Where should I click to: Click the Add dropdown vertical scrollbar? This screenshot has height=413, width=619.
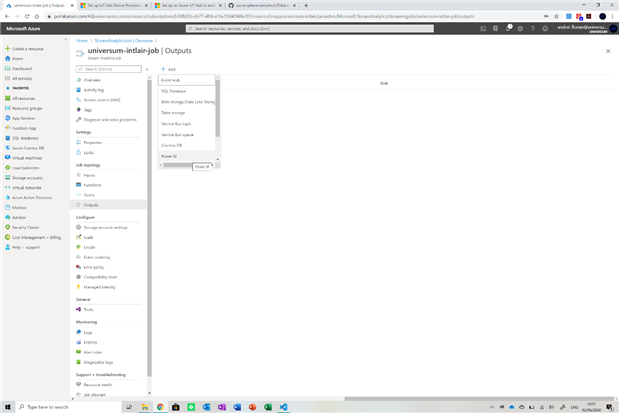[x=218, y=108]
